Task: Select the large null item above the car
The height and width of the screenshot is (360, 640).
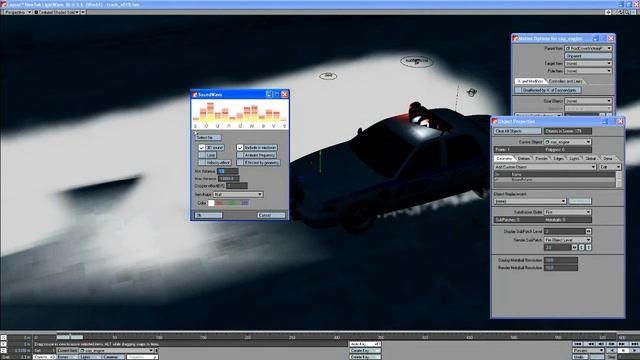Action: click(x=416, y=61)
